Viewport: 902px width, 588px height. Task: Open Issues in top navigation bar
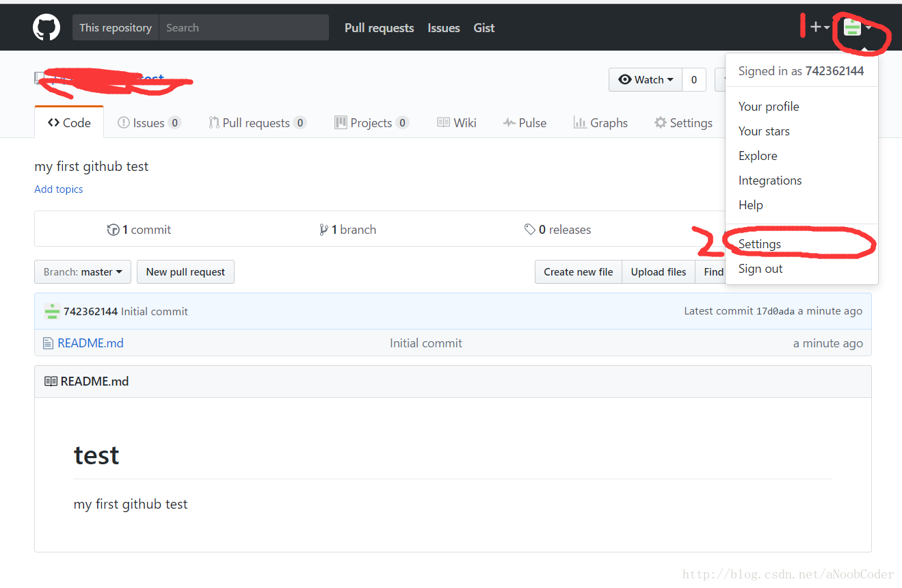coord(444,28)
